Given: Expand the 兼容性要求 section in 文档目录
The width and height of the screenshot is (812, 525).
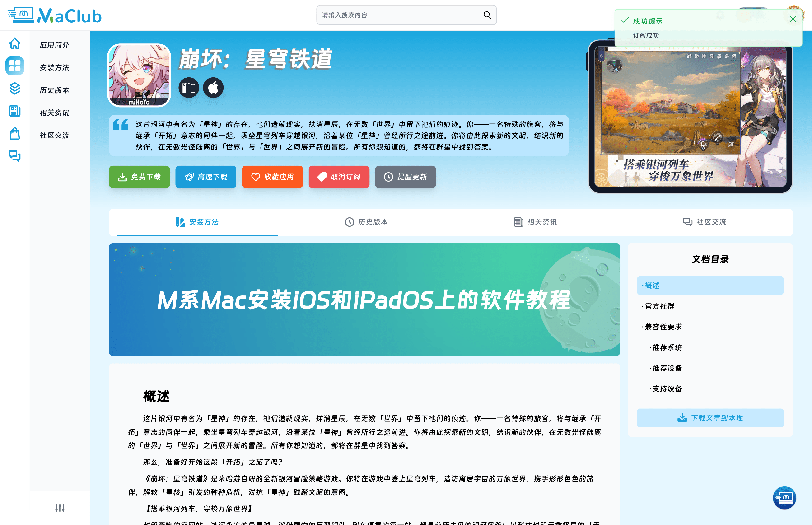Looking at the screenshot, I should click(x=663, y=327).
